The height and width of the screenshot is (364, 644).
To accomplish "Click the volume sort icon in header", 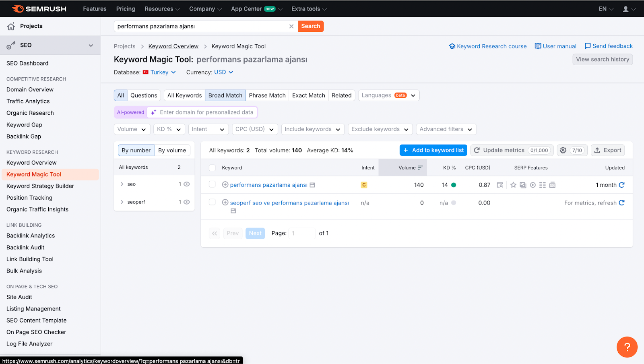I will [421, 168].
